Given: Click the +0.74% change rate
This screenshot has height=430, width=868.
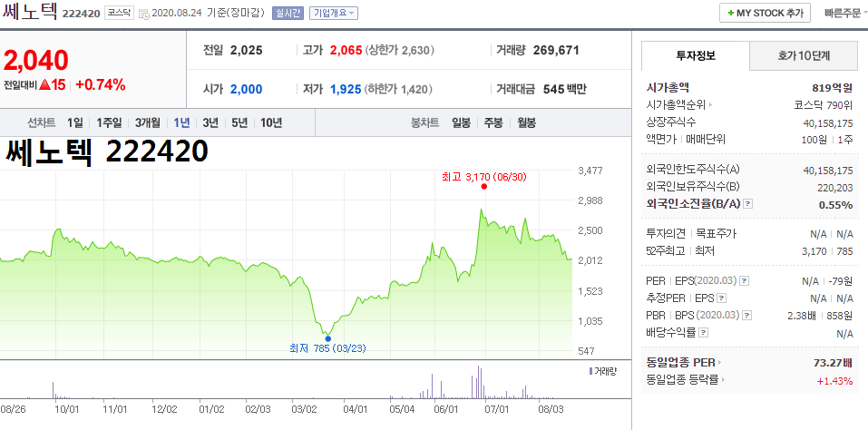Looking at the screenshot, I should click(x=100, y=84).
